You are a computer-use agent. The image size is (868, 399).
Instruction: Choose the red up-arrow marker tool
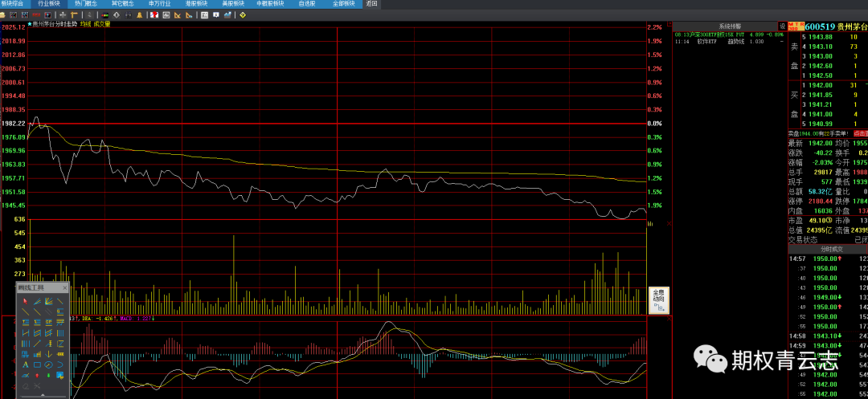point(37,376)
